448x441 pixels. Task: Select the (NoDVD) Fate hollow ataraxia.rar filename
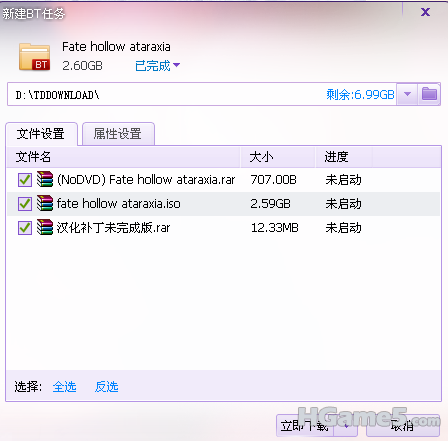pyautogui.click(x=146, y=180)
